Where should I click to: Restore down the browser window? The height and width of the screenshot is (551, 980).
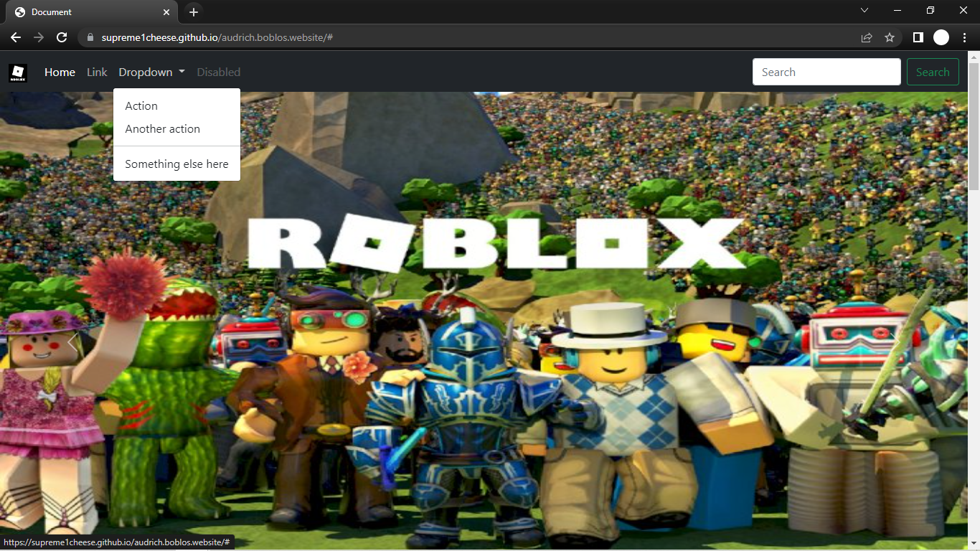930,10
